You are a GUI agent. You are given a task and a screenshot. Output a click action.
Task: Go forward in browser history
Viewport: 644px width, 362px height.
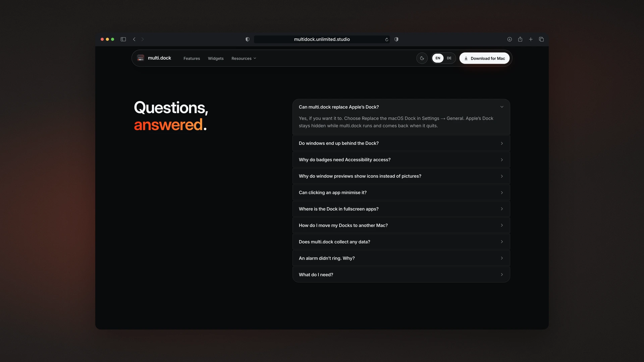(143, 39)
